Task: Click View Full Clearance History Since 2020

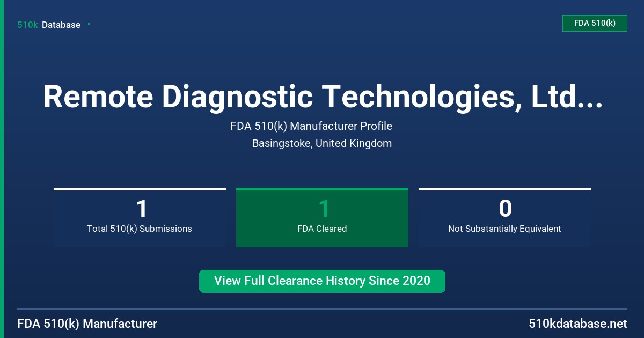Action: click(x=322, y=281)
